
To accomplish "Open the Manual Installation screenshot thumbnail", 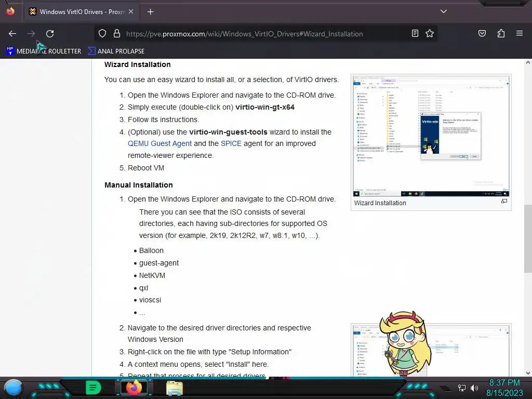I will (x=431, y=350).
